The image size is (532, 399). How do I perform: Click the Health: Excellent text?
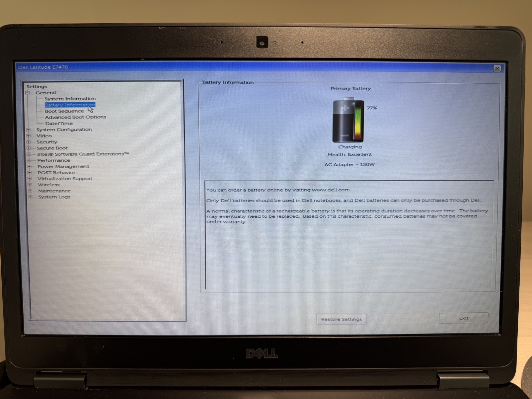click(350, 154)
